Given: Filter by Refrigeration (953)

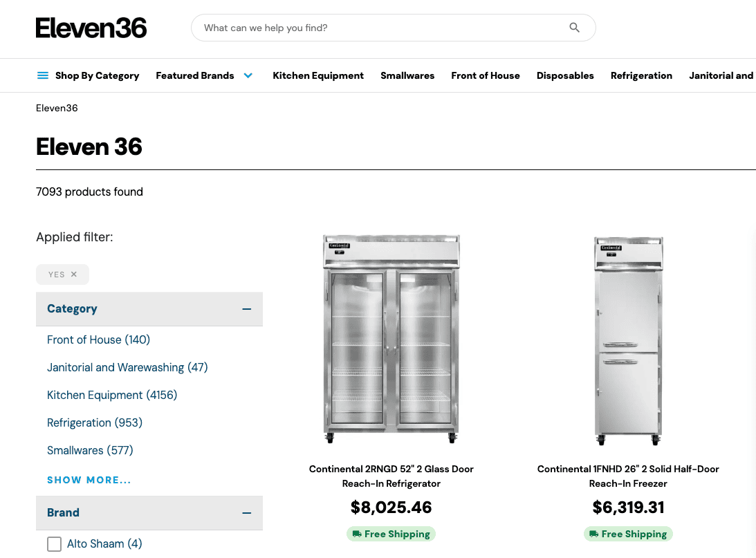Looking at the screenshot, I should (95, 422).
